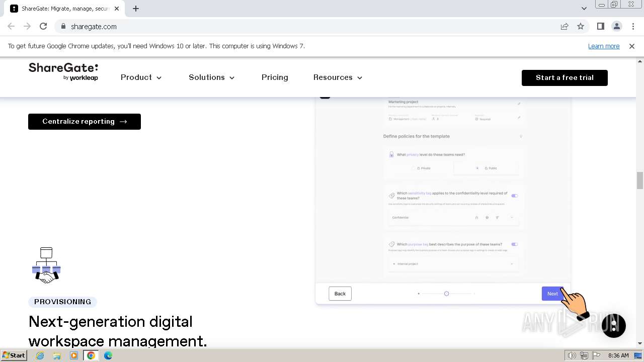Screen dimensions: 644x362
Task: Click the Windows Start button
Action: pos(14,355)
